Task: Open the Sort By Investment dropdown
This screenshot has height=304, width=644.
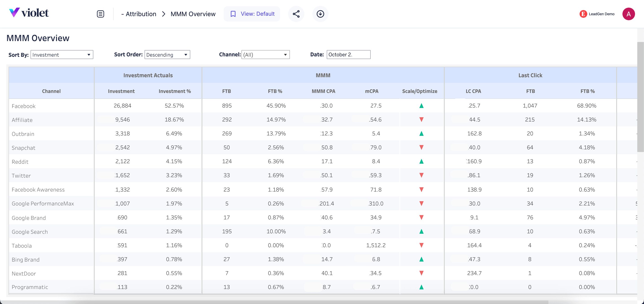Action: (x=62, y=55)
